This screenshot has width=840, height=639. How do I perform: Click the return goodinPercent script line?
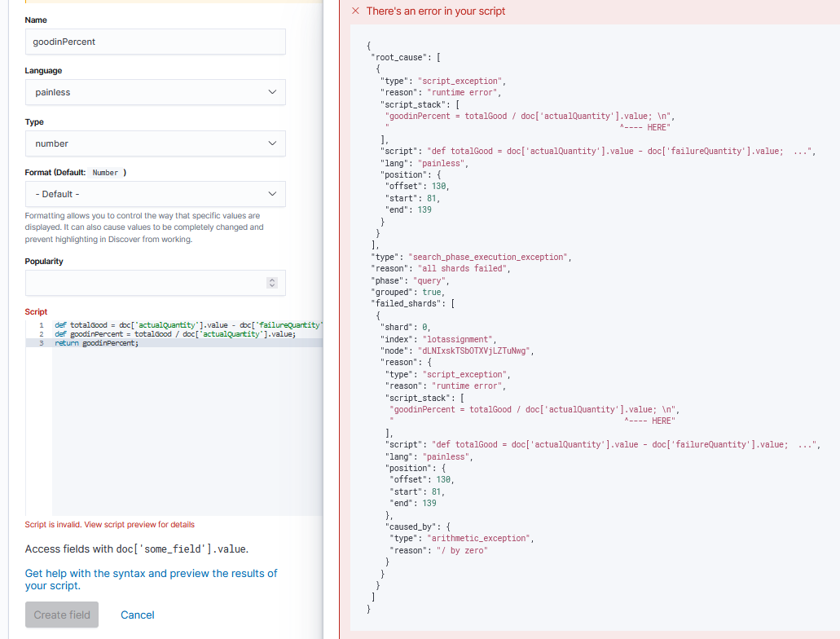[97, 343]
